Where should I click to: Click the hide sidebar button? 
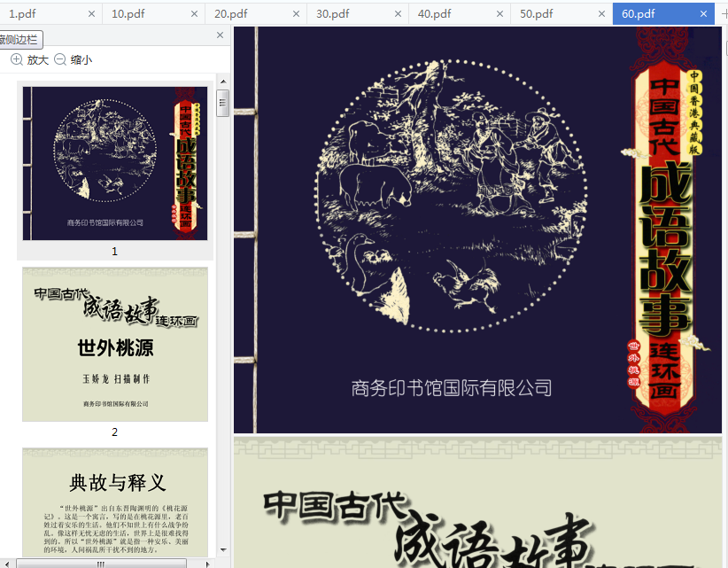point(20,40)
